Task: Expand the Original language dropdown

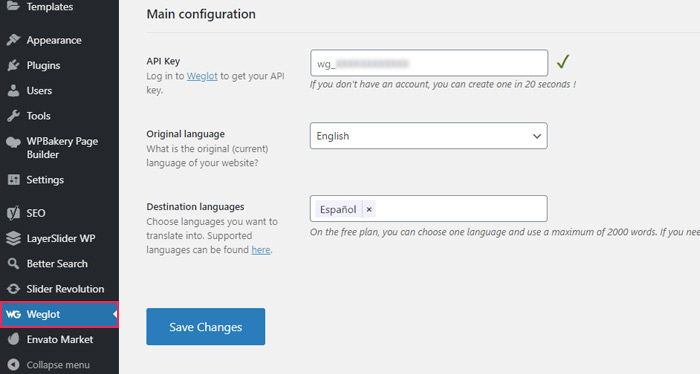Action: click(x=429, y=136)
